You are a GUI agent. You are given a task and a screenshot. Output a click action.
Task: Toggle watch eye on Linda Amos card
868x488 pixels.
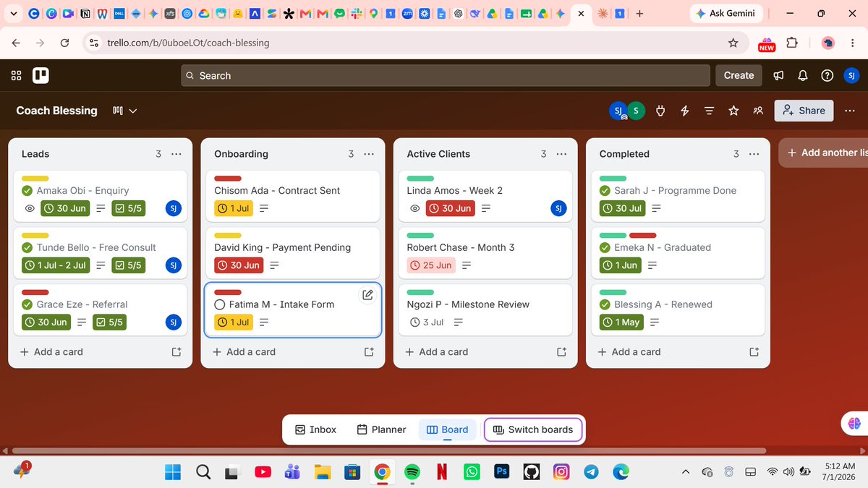click(x=414, y=208)
